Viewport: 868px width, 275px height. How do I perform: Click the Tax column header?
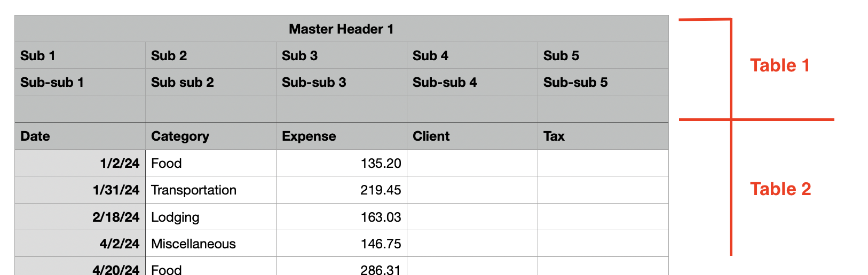[x=603, y=136]
